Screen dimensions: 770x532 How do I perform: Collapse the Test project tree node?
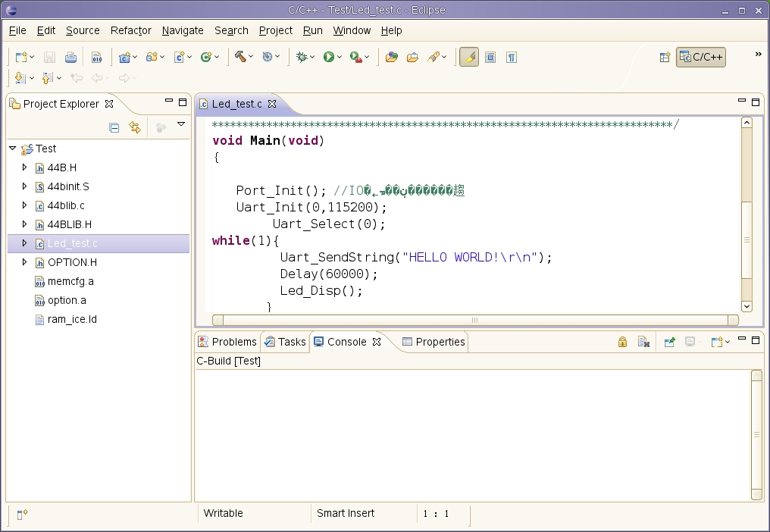(13, 148)
